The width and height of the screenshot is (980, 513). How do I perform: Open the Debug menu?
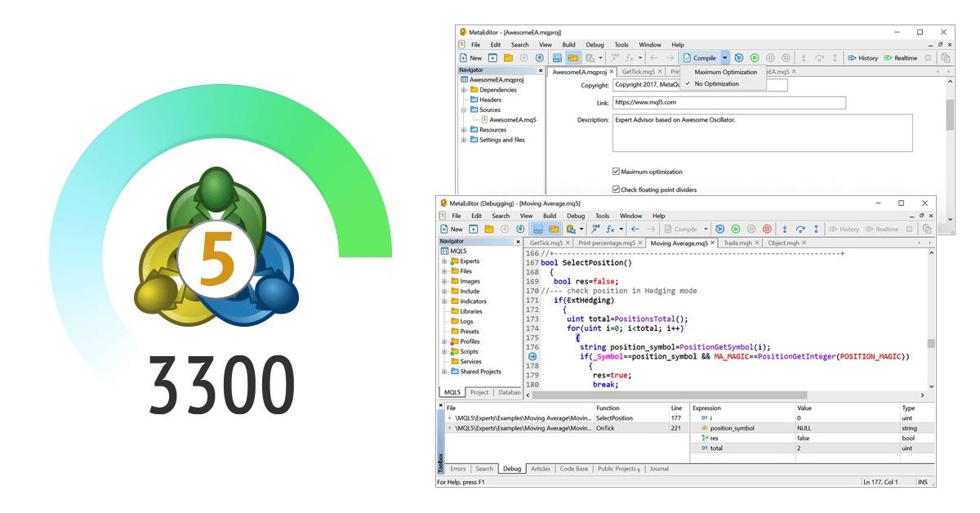click(577, 216)
